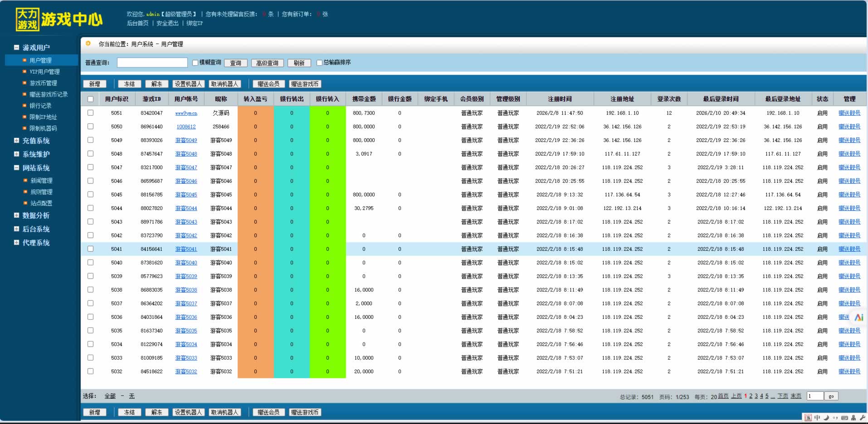This screenshot has height=424, width=868.
Task: Open the IME wrench settings icon
Action: (x=862, y=418)
